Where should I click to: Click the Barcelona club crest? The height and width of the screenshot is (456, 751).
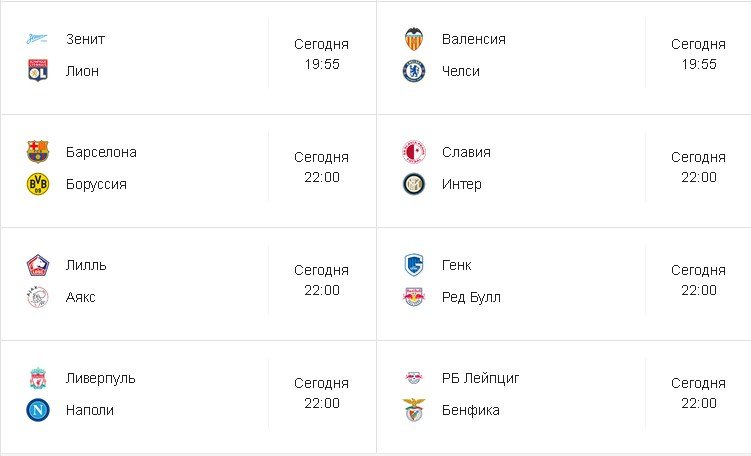pos(38,152)
